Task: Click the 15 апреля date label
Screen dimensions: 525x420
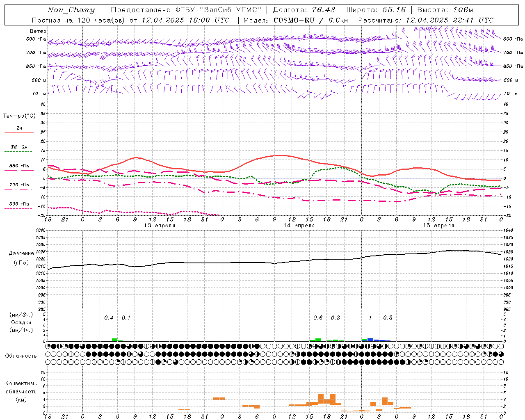Action: coord(438,226)
